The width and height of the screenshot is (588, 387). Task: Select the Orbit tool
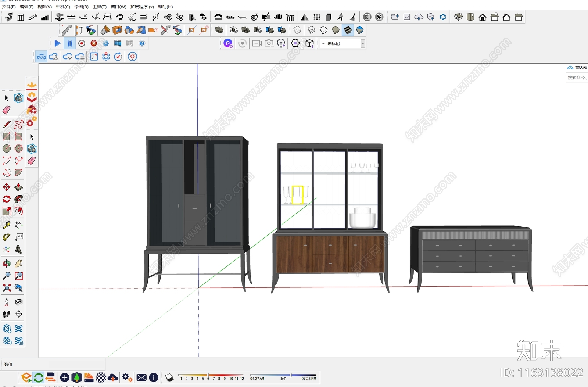pos(6,264)
